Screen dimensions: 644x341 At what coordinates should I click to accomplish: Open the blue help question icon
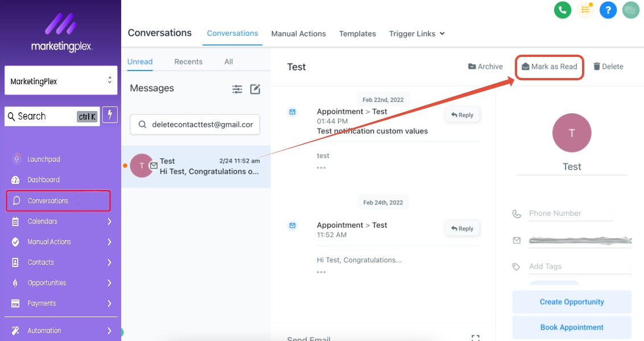[608, 10]
